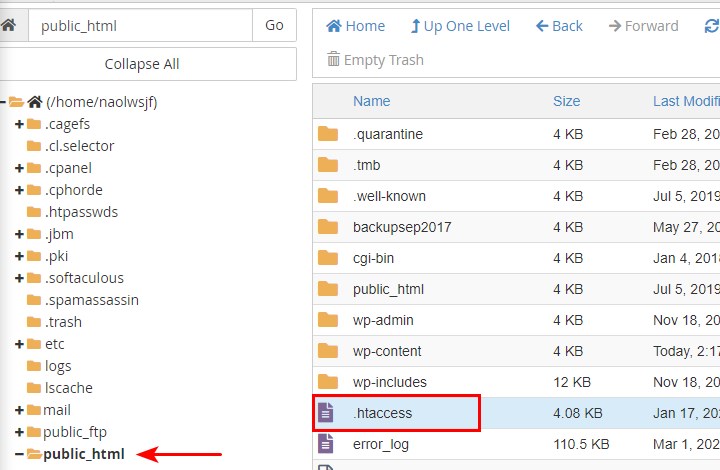Sort by Last Modified column
Screen dimensions: 720x470
pos(686,101)
